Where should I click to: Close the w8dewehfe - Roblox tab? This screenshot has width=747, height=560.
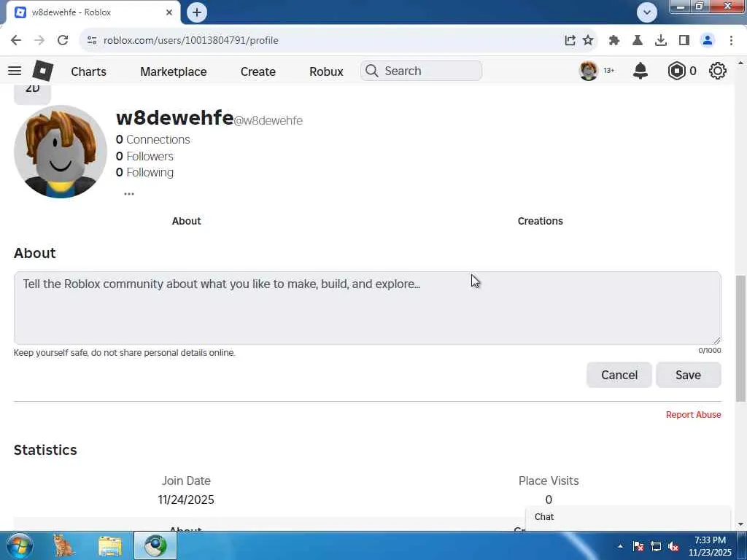169,12
